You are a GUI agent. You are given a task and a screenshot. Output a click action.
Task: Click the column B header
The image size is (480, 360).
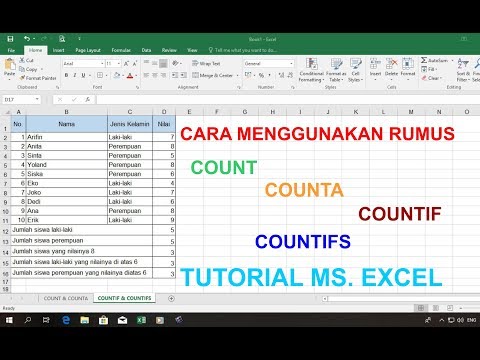pyautogui.click(x=67, y=112)
